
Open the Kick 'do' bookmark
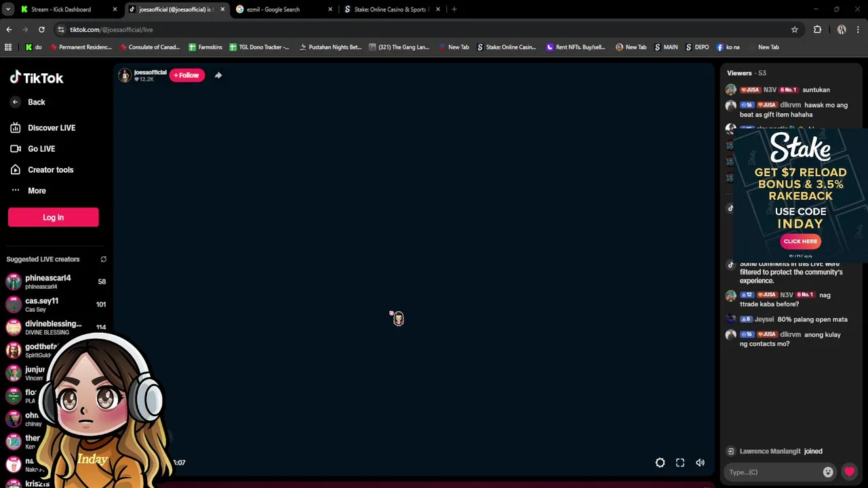(x=33, y=47)
